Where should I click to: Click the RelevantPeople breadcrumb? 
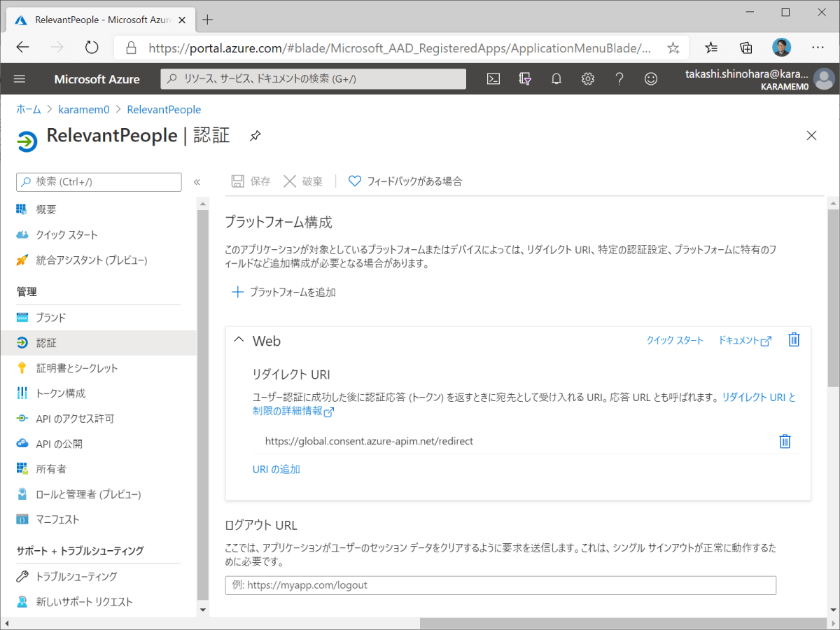[x=164, y=109]
